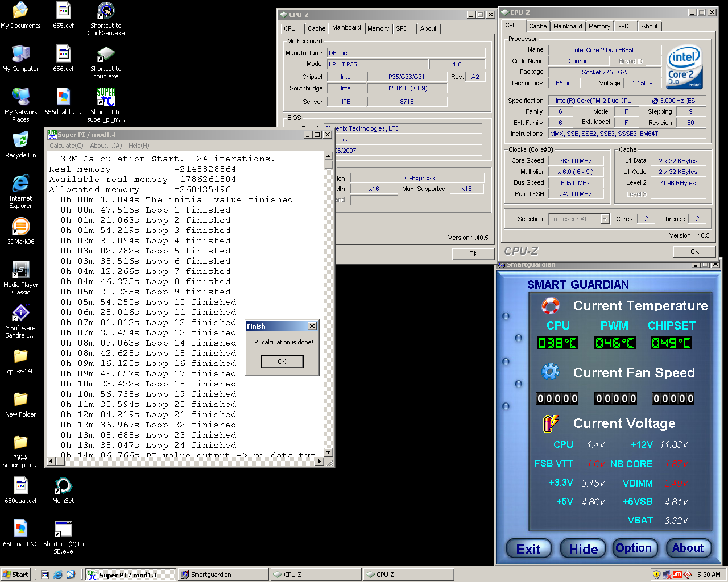Click the lifebuoy icon beside Current Temperature
The image size is (728, 582).
pos(551,306)
